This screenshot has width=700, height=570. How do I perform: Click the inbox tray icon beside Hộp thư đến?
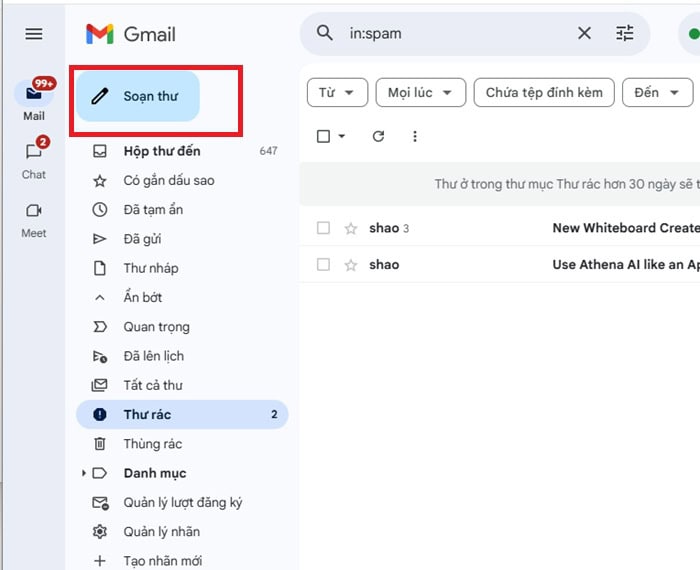click(x=100, y=151)
